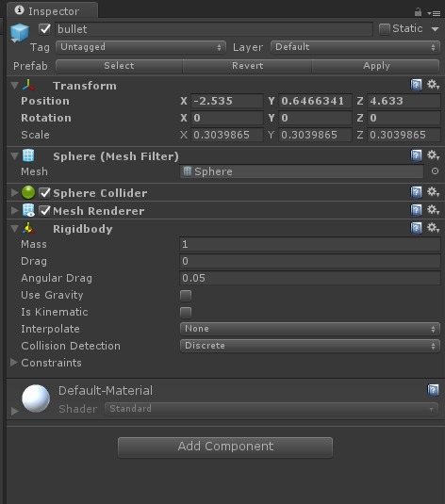Viewport: 445px width, 504px height.
Task: Click the bullet GameObject cube icon
Action: [19, 32]
